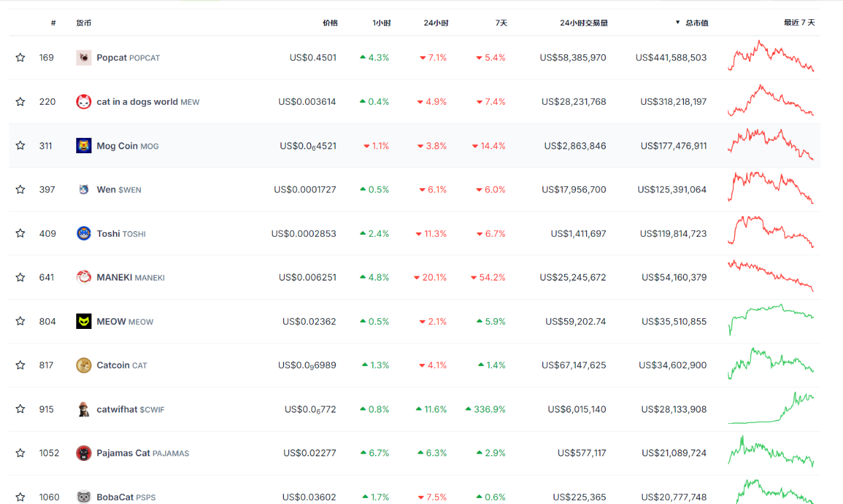This screenshot has width=843, height=504.
Task: Sort by the 1小时 change column
Action: click(381, 23)
